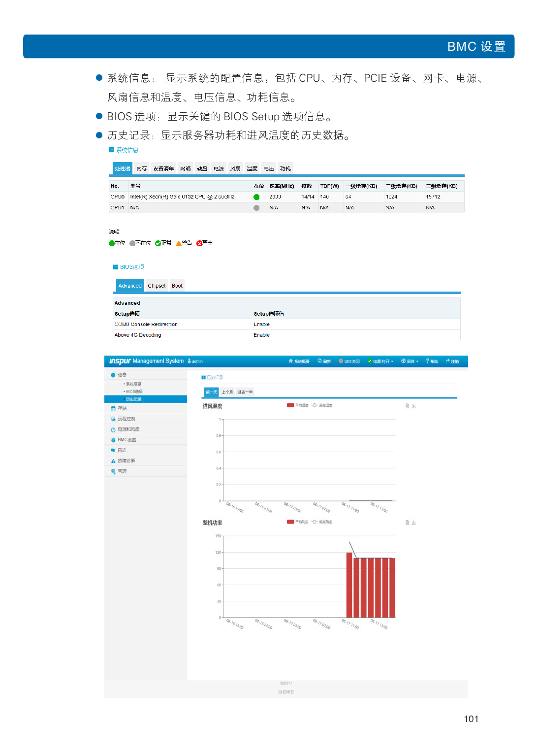Click the 刷新 refresh icon

point(319,361)
